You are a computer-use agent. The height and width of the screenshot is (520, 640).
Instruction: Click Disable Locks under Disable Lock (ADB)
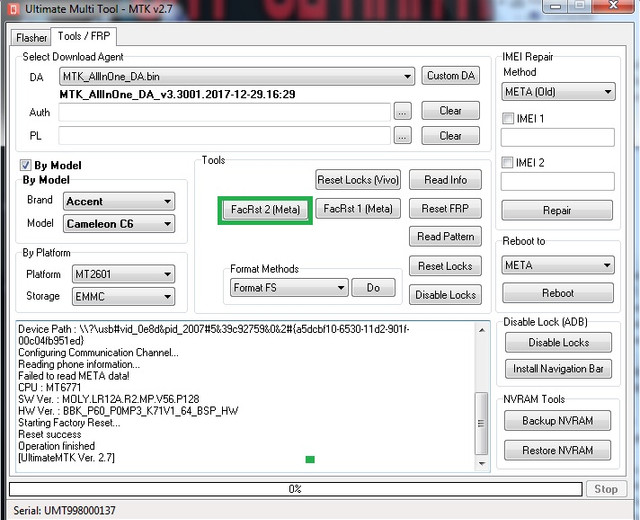[558, 342]
